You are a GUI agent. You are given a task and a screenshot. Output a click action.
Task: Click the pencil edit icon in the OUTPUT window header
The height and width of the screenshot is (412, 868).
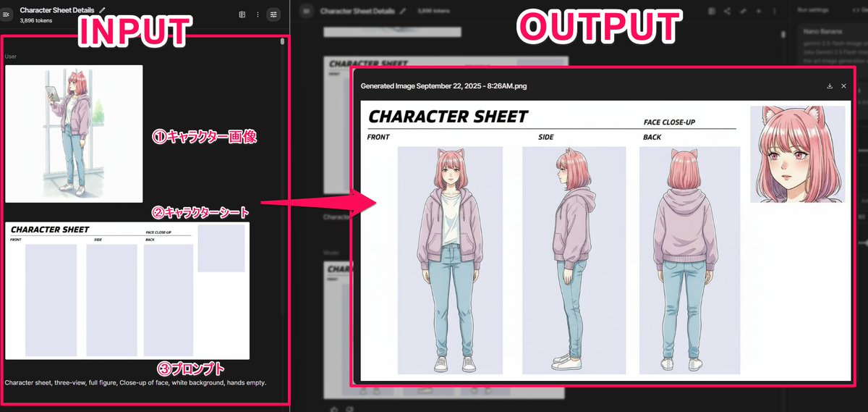[x=402, y=11]
